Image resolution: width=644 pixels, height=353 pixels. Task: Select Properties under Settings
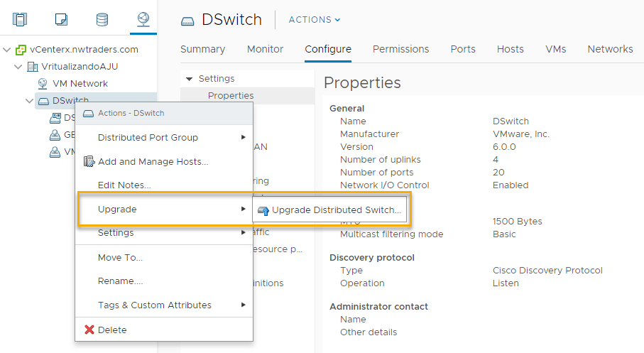pyautogui.click(x=230, y=95)
